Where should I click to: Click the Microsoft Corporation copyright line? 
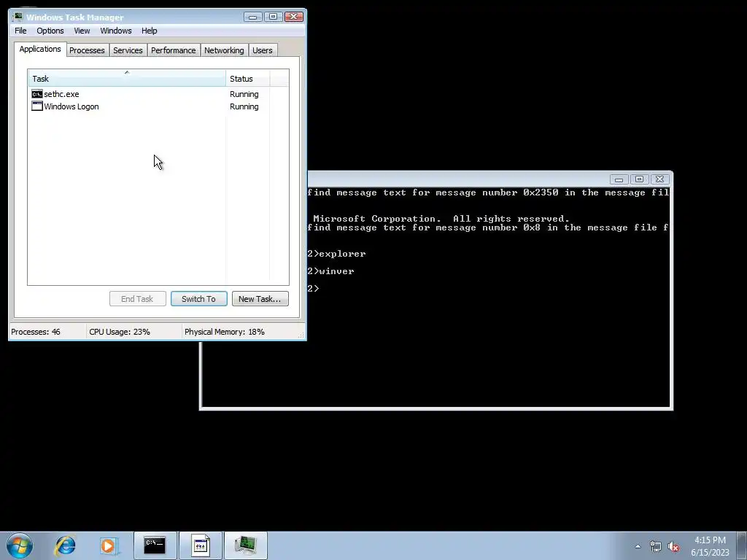click(441, 219)
